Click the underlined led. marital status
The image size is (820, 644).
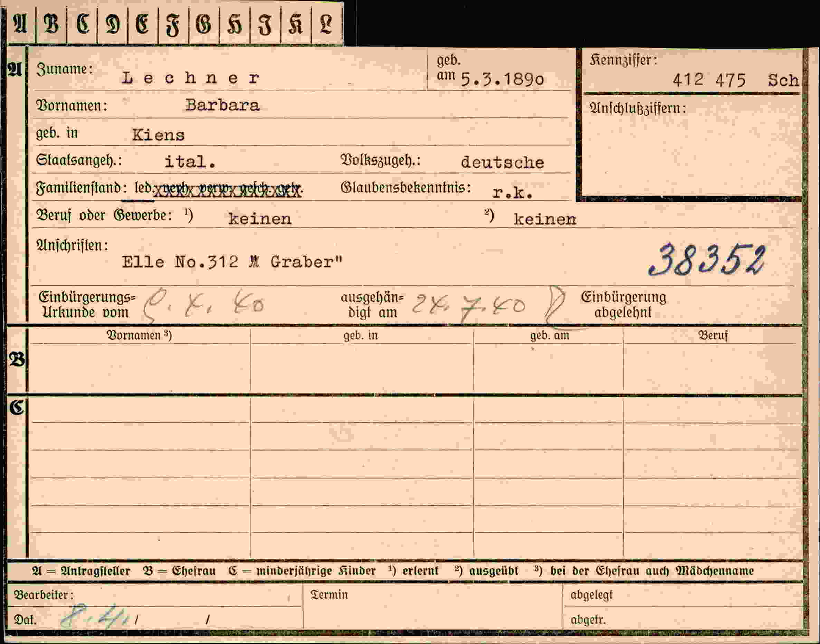point(143,188)
